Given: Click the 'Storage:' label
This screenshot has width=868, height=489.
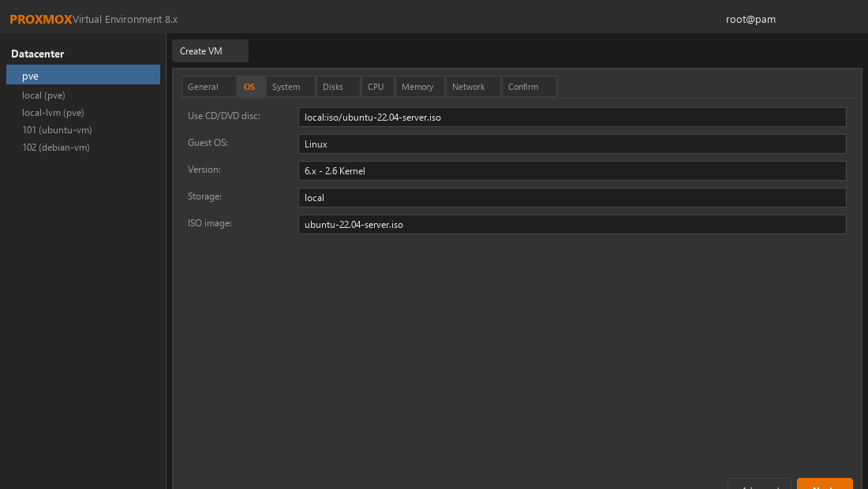Looking at the screenshot, I should [x=205, y=196].
